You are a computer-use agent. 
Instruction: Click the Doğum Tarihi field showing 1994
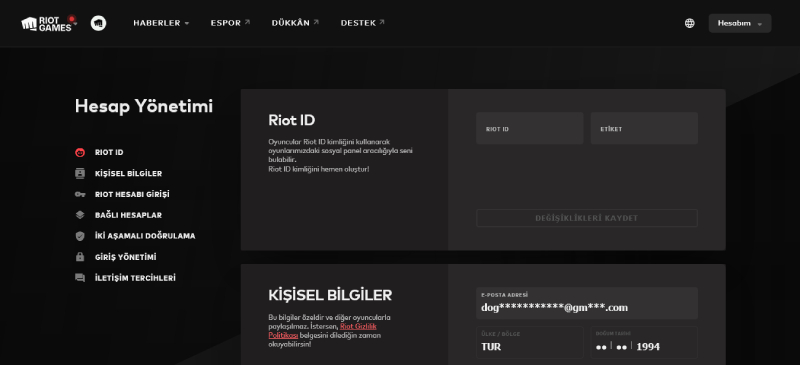click(x=644, y=343)
